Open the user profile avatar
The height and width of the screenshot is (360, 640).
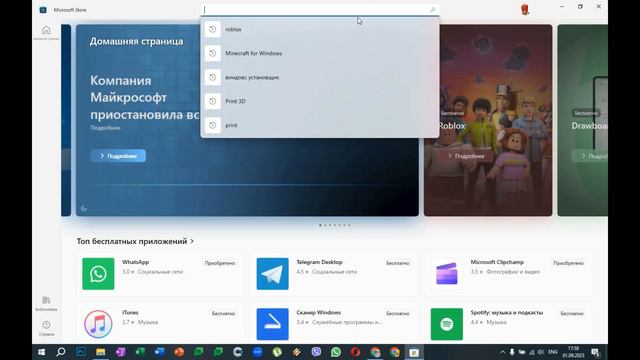pos(525,9)
